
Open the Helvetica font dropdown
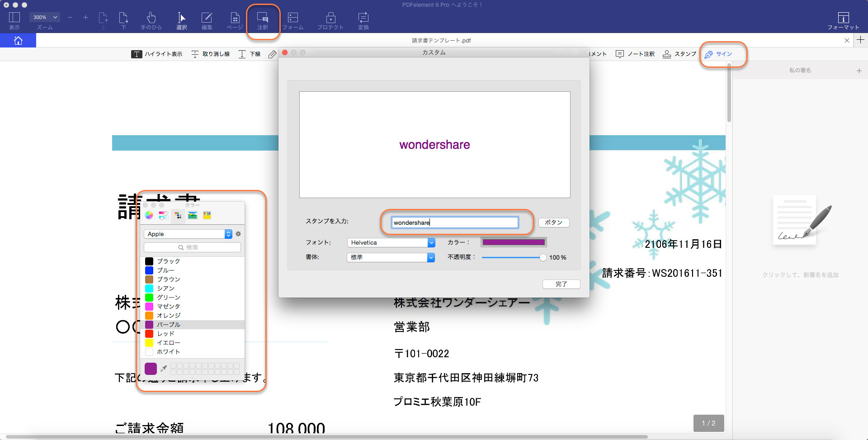(391, 243)
